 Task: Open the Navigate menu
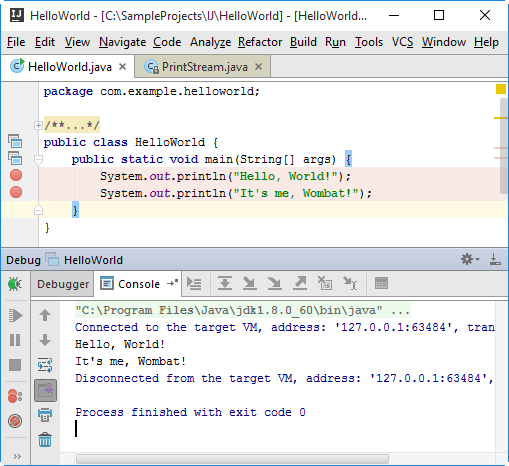122,42
